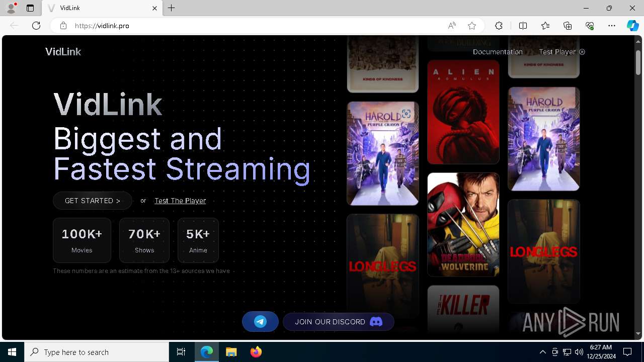Open the Test Player header link
The image size is (644, 362).
pyautogui.click(x=561, y=52)
